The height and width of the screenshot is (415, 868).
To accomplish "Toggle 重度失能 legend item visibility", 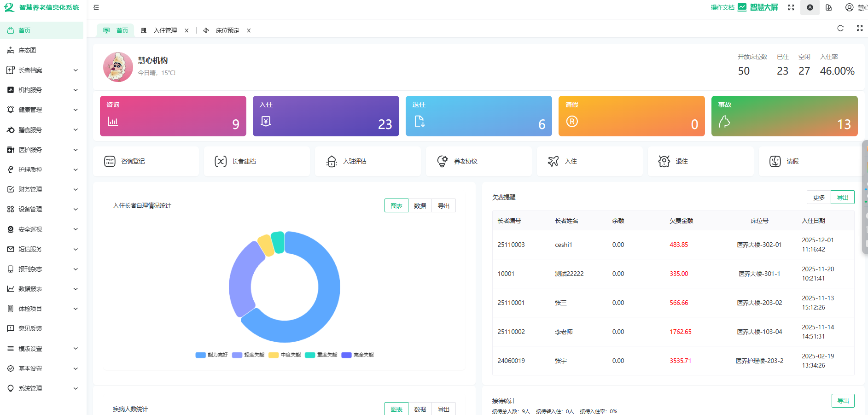I will [x=321, y=355].
